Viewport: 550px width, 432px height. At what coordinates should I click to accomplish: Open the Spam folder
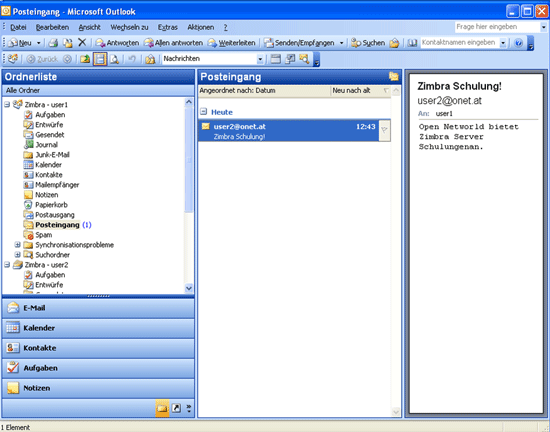point(43,235)
